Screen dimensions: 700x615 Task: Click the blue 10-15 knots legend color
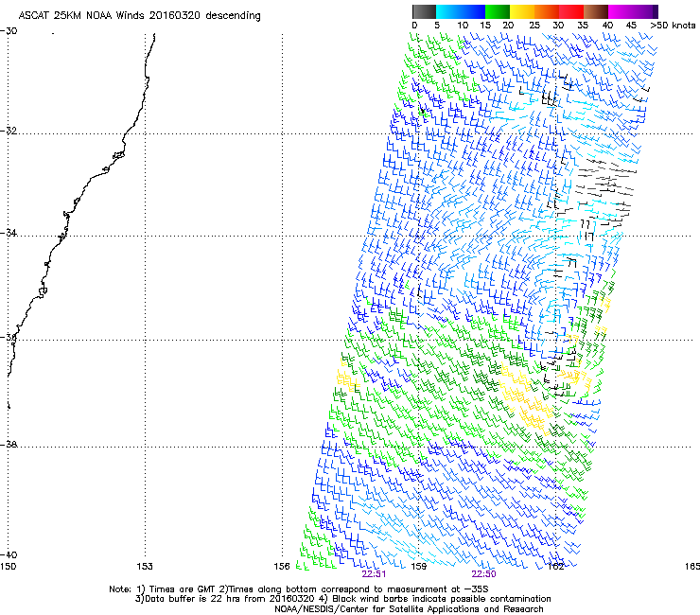[x=473, y=11]
